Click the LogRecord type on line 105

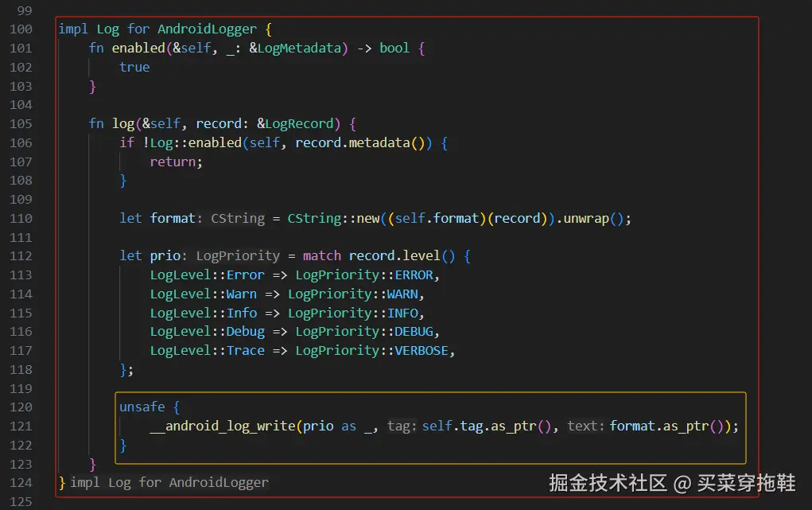coord(299,124)
